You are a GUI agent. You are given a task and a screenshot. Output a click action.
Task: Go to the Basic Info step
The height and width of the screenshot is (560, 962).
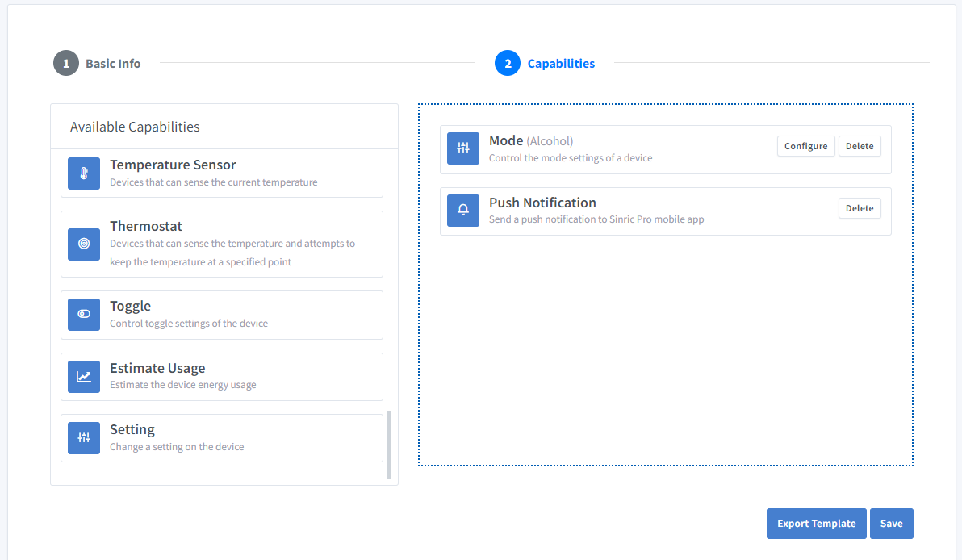point(113,64)
